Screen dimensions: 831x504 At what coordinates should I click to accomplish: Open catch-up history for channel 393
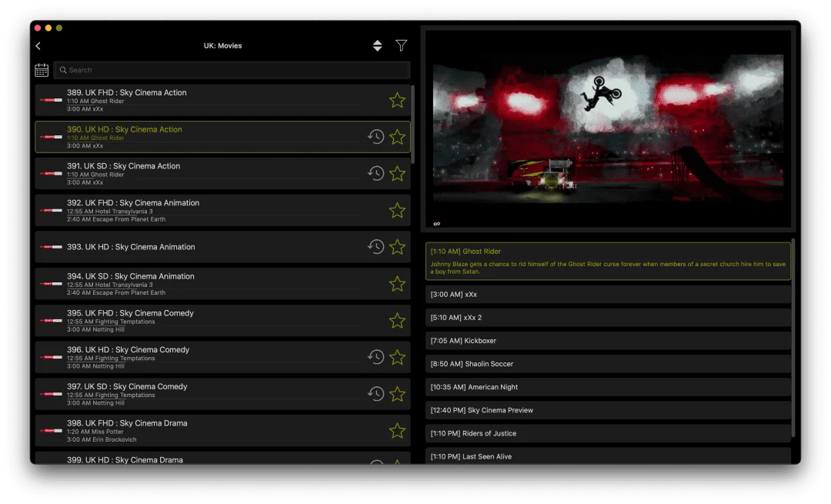click(x=375, y=247)
